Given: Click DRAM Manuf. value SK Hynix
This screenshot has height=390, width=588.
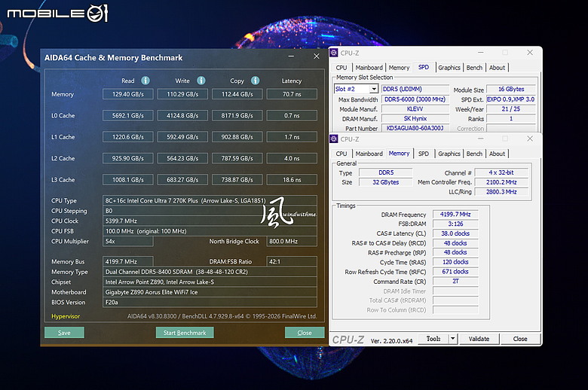Looking at the screenshot, I should (x=415, y=118).
